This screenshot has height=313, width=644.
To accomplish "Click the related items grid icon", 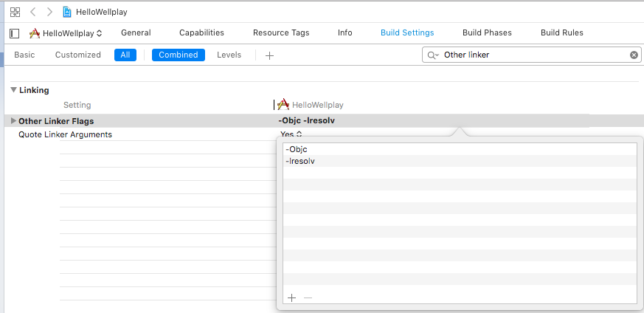I will 15,12.
